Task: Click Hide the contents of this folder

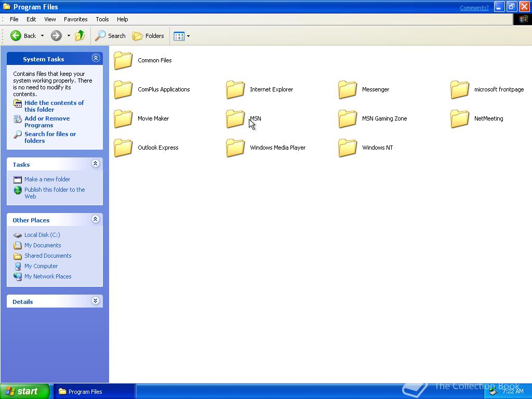Action: (x=54, y=106)
